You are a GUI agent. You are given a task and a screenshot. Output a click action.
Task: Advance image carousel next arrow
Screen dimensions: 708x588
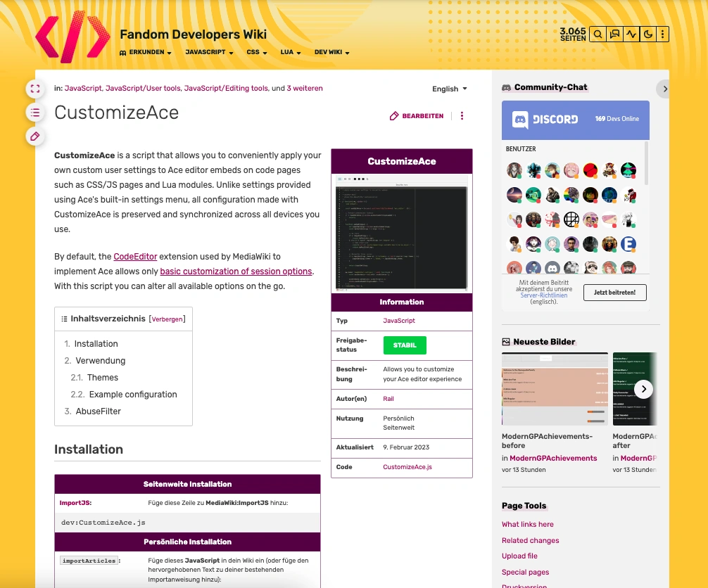[x=643, y=389]
